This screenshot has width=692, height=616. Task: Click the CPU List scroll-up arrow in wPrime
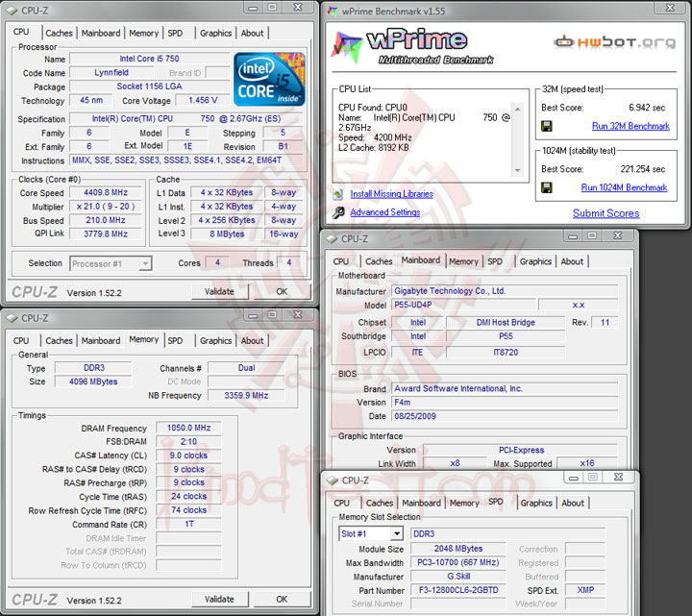click(518, 110)
